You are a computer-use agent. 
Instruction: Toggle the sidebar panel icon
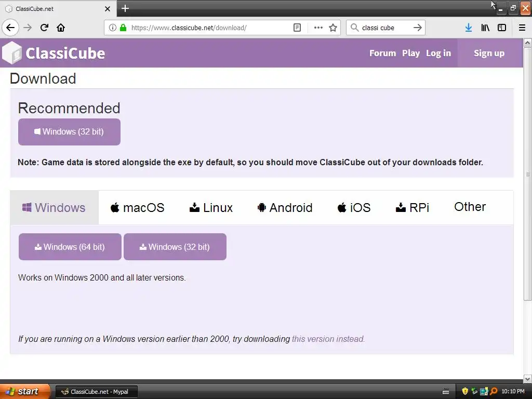pyautogui.click(x=502, y=28)
